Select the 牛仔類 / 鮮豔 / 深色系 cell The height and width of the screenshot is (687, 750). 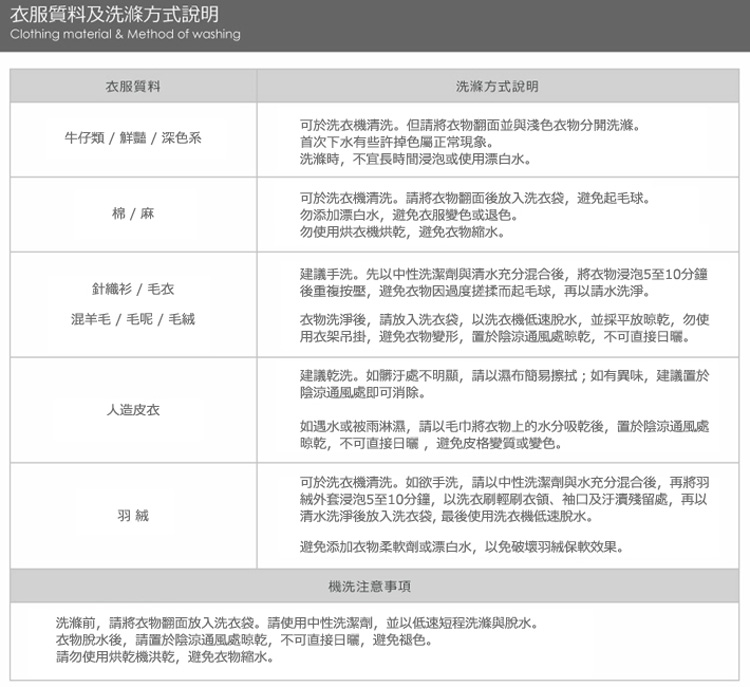coord(133,138)
